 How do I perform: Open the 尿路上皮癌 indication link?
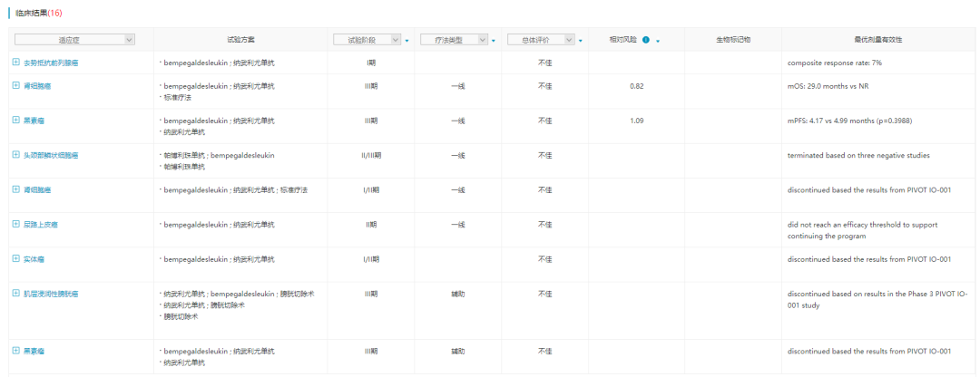(x=41, y=224)
